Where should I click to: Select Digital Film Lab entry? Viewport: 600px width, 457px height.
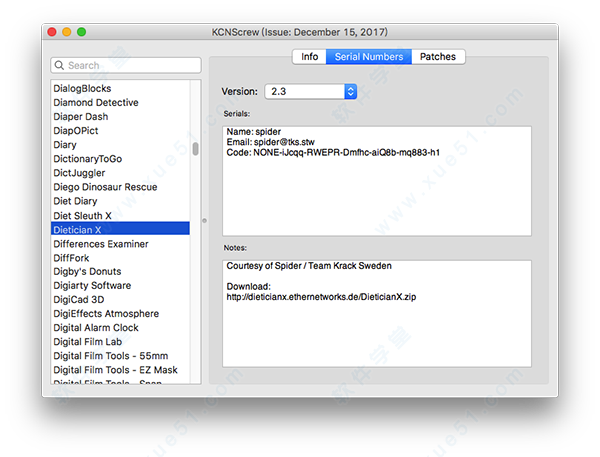pos(120,342)
